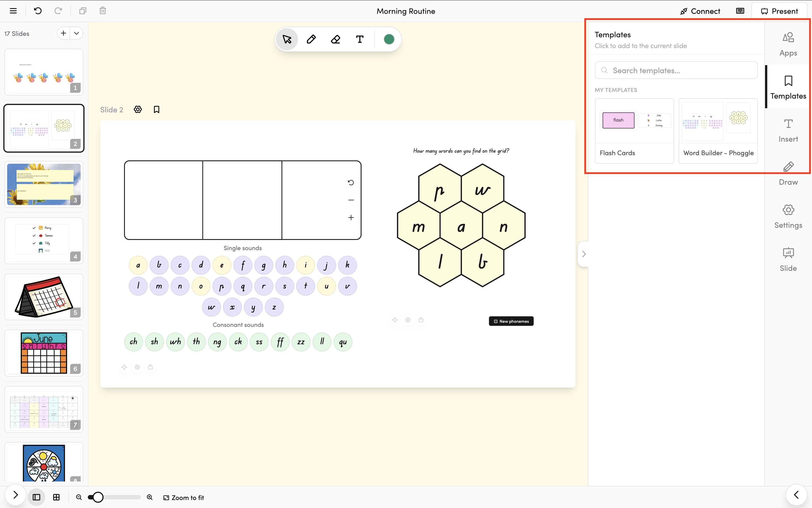Screen dimensions: 812x508
Task: Open the Insert tab
Action: click(x=788, y=130)
